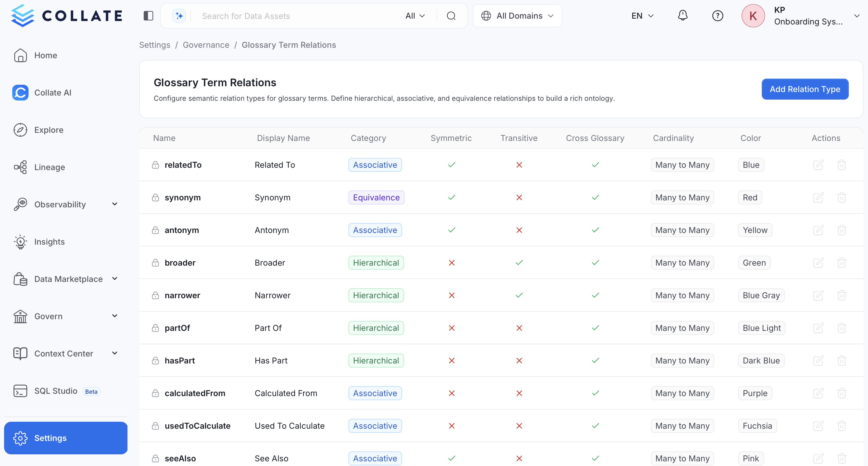Click the Red color tag

pos(750,197)
